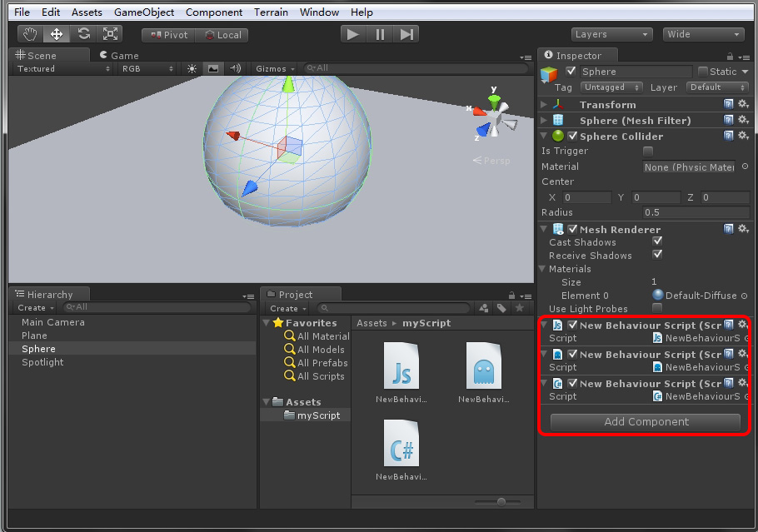The height and width of the screenshot is (532, 758).
Task: Open the Layers dropdown
Action: (x=612, y=34)
